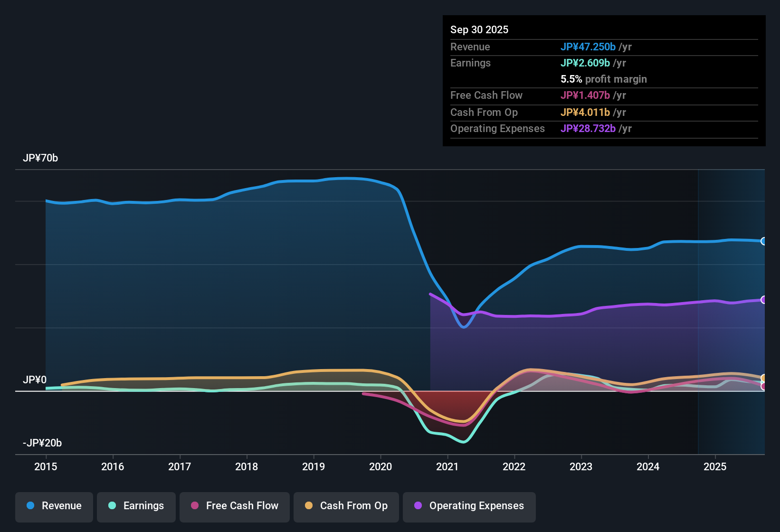Image resolution: width=780 pixels, height=532 pixels.
Task: Click the Operating Expenses endpoint marker on the chart
Action: [763, 300]
